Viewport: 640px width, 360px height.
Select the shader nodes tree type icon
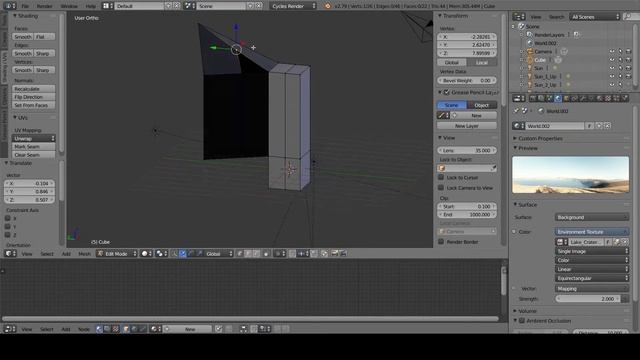99,329
